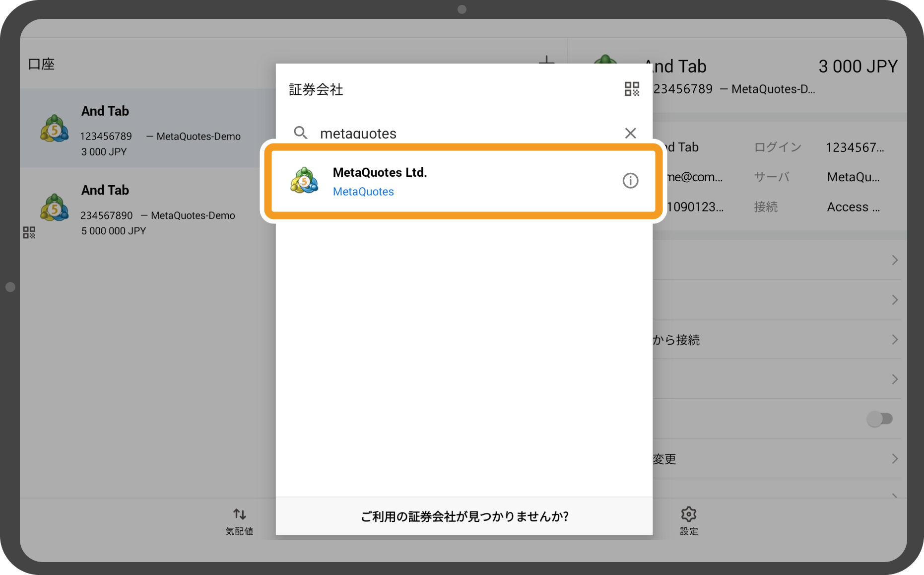Select MetaQuotes Ltd. broker logo
Viewport: 924px width, 575px height.
[304, 181]
